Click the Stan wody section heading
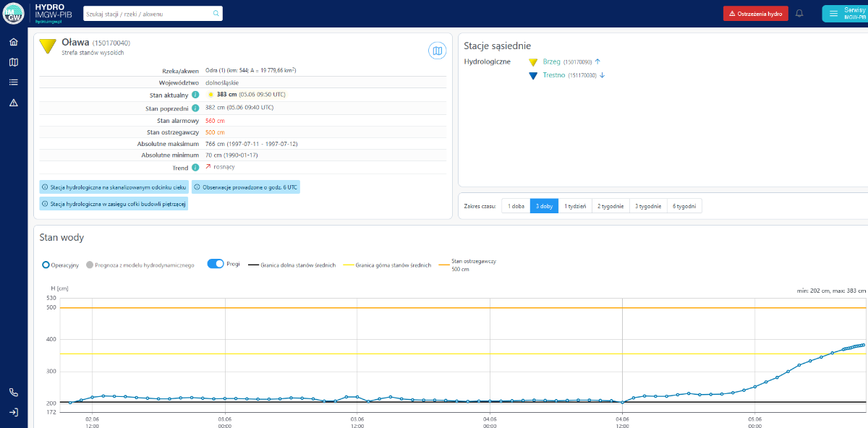Screen dimensions: 868x428 click(61, 237)
